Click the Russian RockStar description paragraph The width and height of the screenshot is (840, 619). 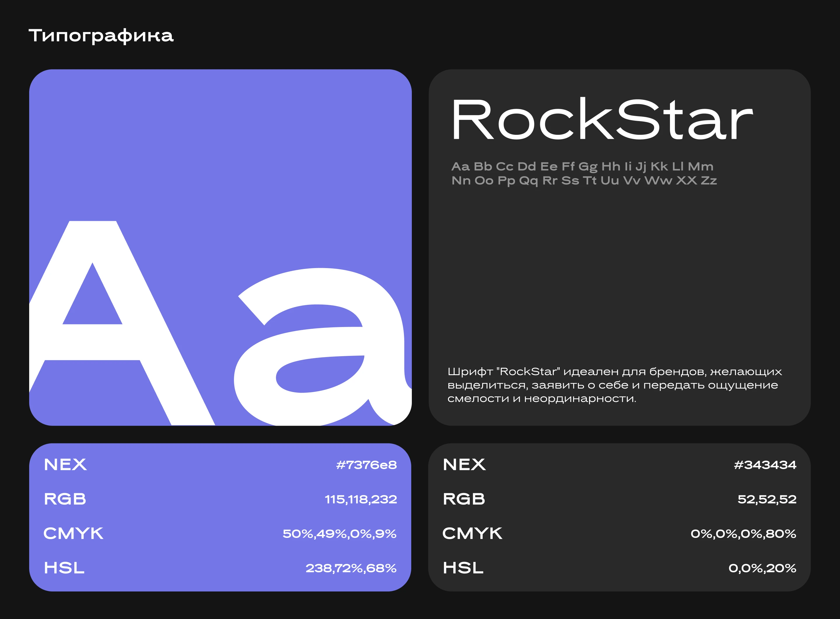click(615, 385)
